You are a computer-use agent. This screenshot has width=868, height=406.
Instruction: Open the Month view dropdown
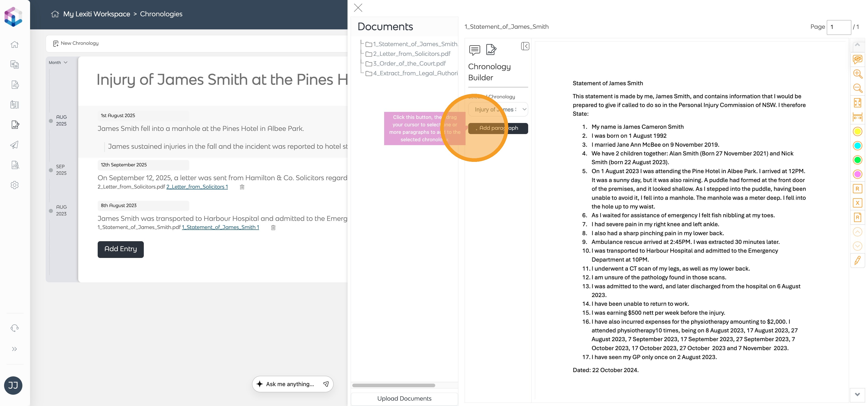[x=58, y=62]
